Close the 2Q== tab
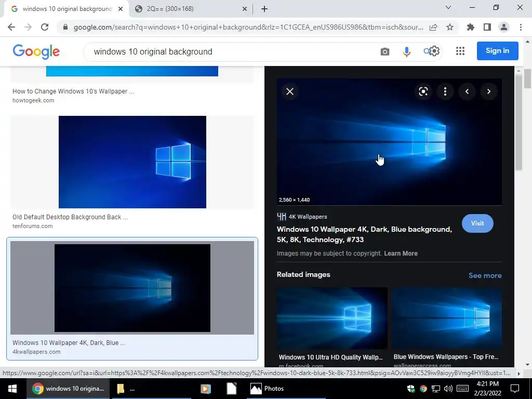This screenshot has height=399, width=532. pyautogui.click(x=245, y=9)
